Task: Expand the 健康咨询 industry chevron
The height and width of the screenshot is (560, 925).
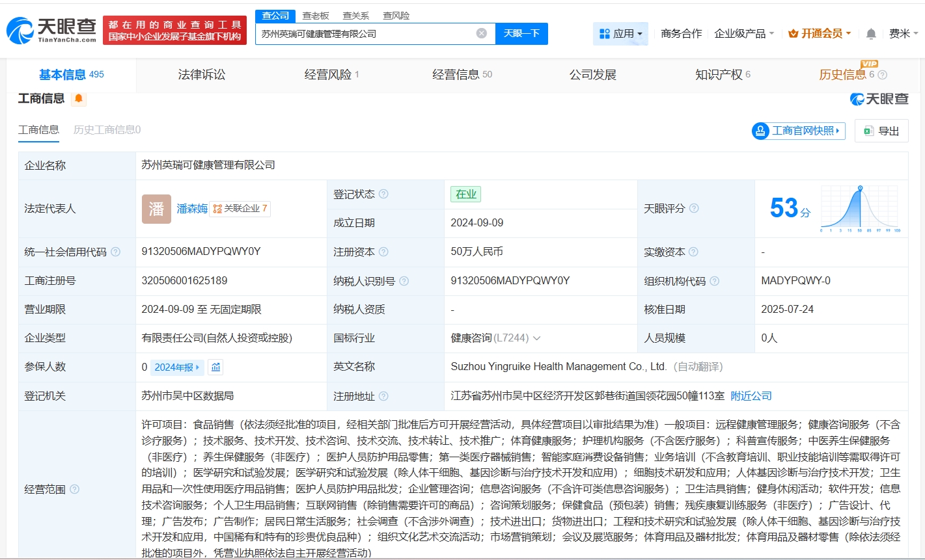Action: pos(536,338)
